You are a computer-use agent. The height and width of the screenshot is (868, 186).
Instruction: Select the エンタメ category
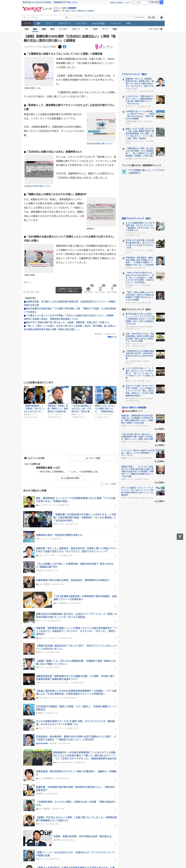63,29
